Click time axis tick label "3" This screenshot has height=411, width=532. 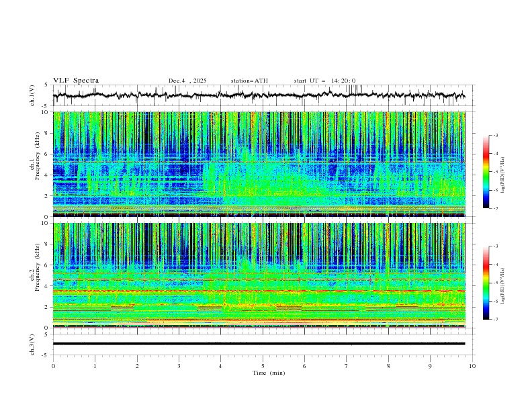(x=179, y=366)
